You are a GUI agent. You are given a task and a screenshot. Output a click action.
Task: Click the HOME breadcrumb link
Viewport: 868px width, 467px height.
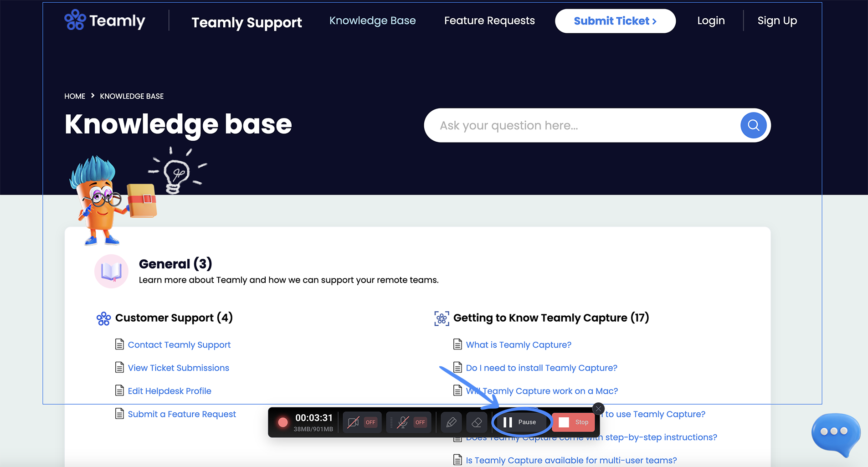75,96
